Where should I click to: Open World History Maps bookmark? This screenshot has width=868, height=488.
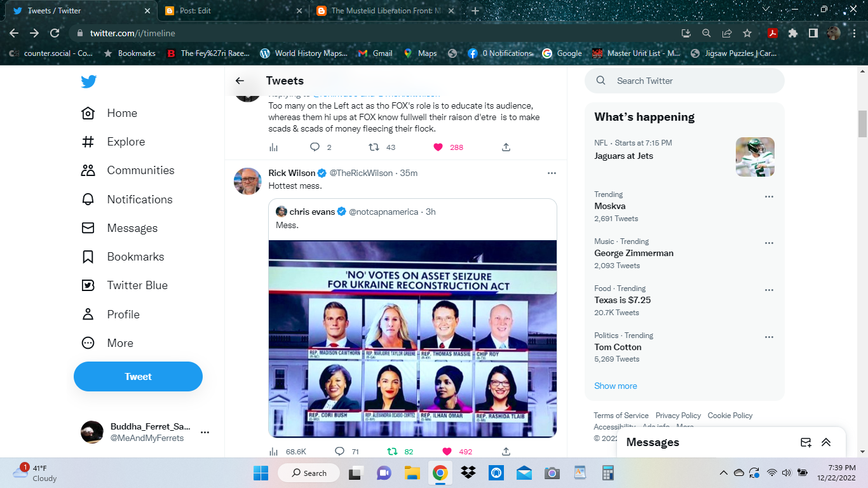coord(304,53)
